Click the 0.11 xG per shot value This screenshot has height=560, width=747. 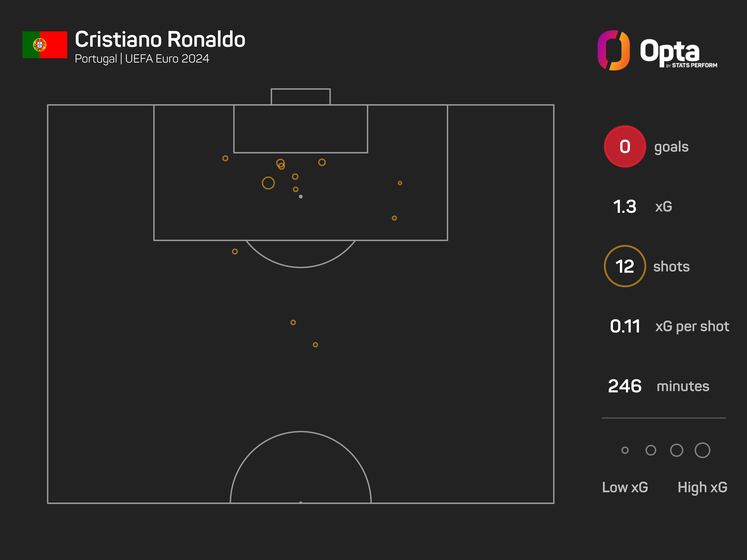click(625, 326)
